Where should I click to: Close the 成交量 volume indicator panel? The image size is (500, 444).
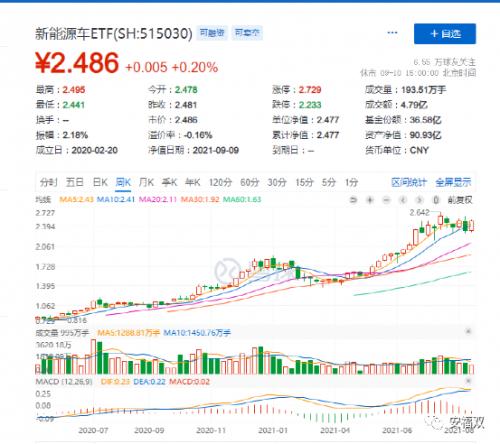[x=468, y=331]
